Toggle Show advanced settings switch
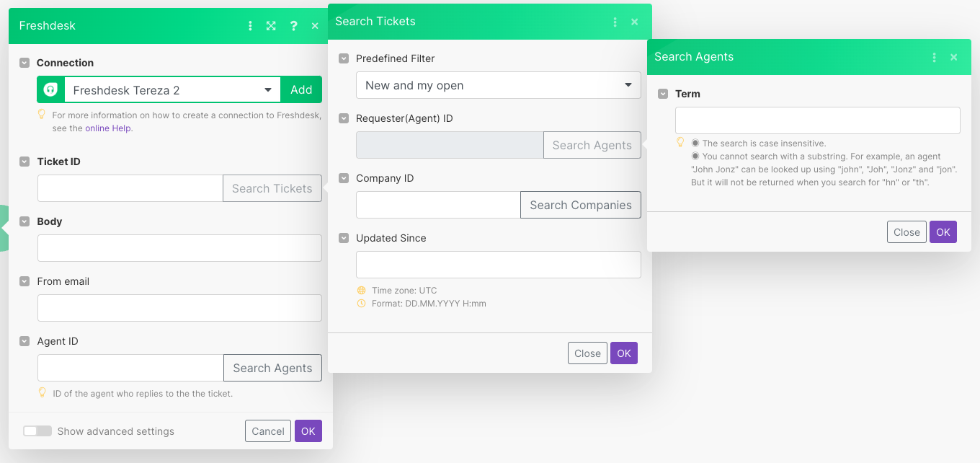The image size is (980, 463). (37, 431)
